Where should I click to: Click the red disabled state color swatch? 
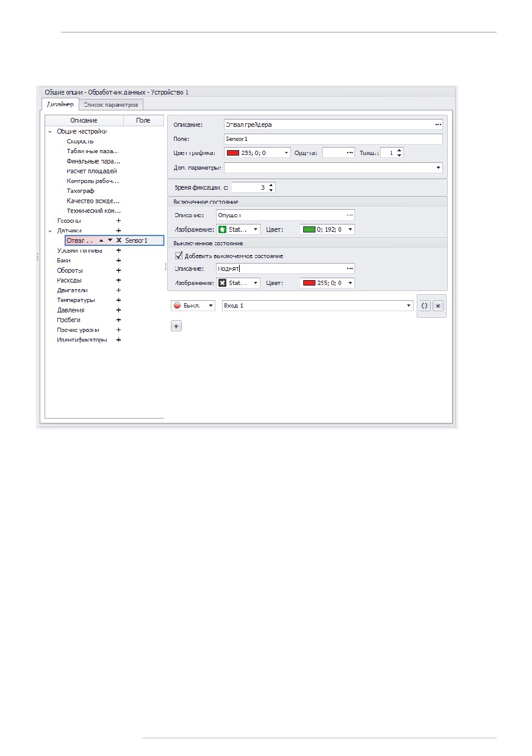pyautogui.click(x=309, y=283)
